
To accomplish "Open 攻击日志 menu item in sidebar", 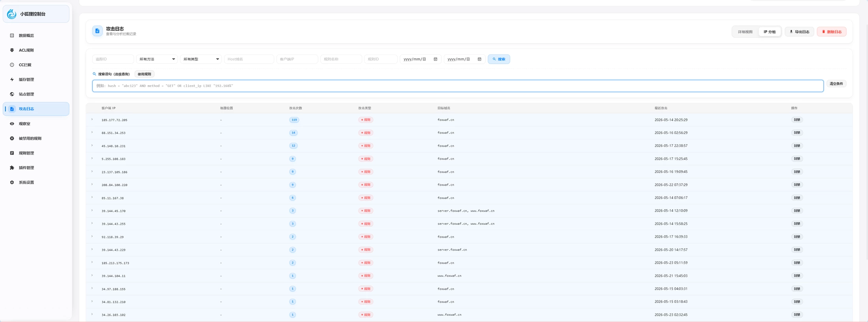I will [36, 109].
